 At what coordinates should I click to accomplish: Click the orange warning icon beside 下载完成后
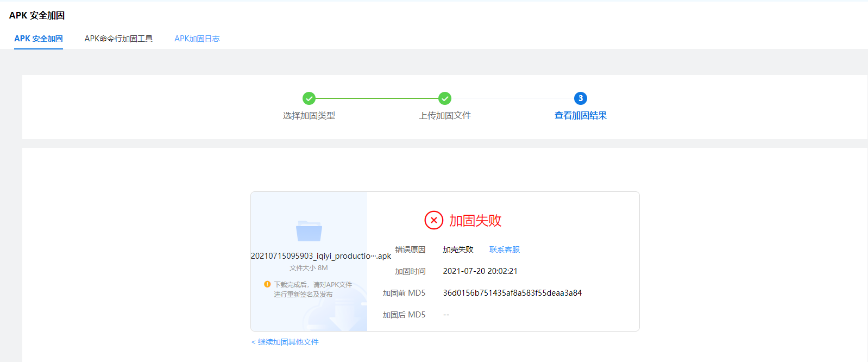(267, 284)
